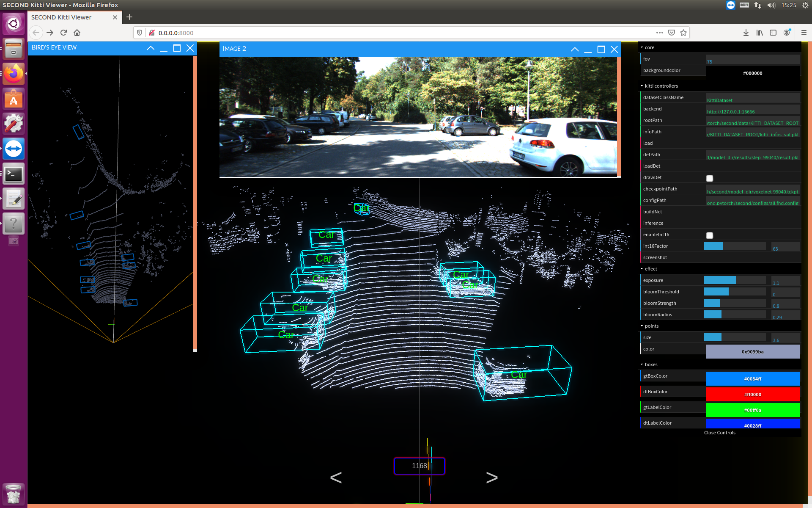Collapse the Bird's Eye View panel arrow

tap(151, 48)
